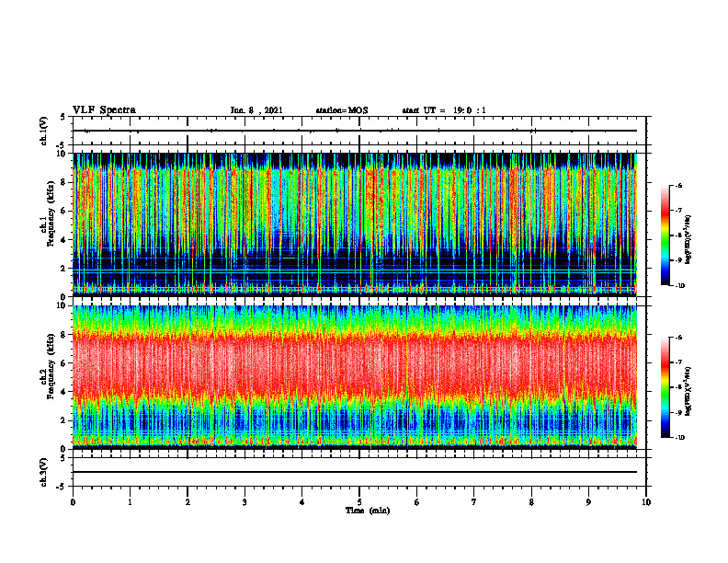Click the "Time (min)" axis label
Screen dimensions: 728x563
tap(368, 511)
